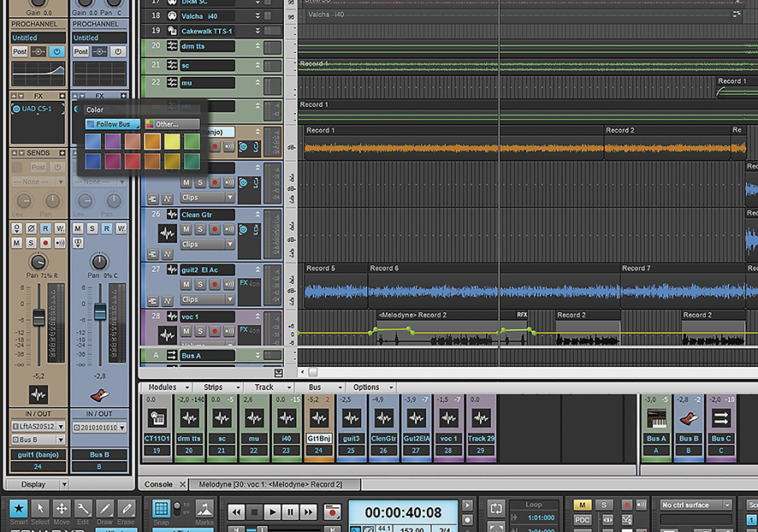Click Other... in Color popup
The width and height of the screenshot is (758, 532).
coord(172,124)
